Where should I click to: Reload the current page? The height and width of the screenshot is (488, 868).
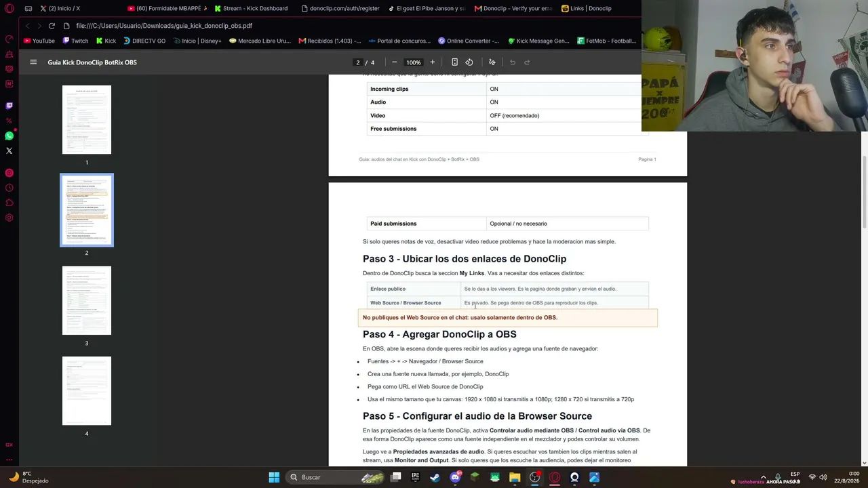coord(52,26)
